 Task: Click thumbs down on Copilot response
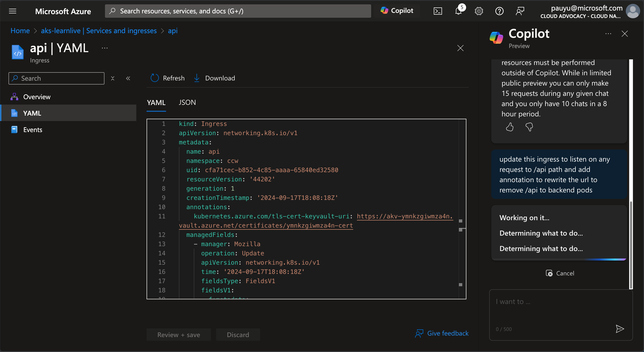(x=529, y=127)
